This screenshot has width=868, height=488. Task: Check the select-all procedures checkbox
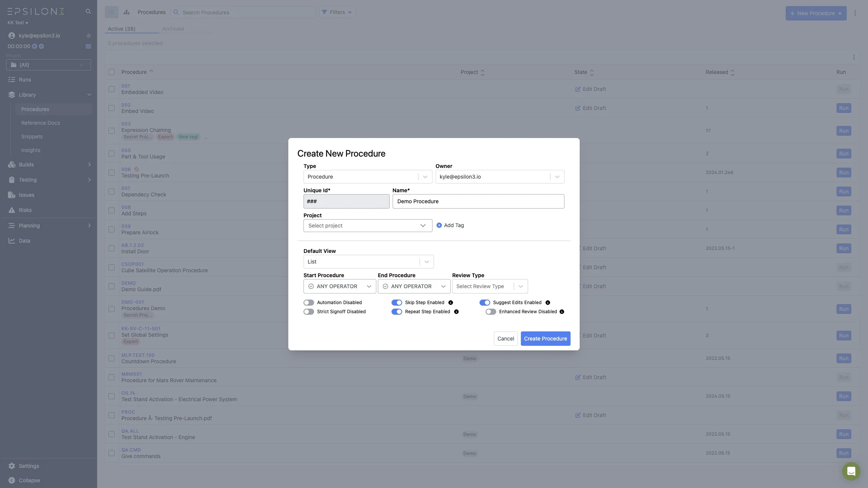click(x=112, y=72)
